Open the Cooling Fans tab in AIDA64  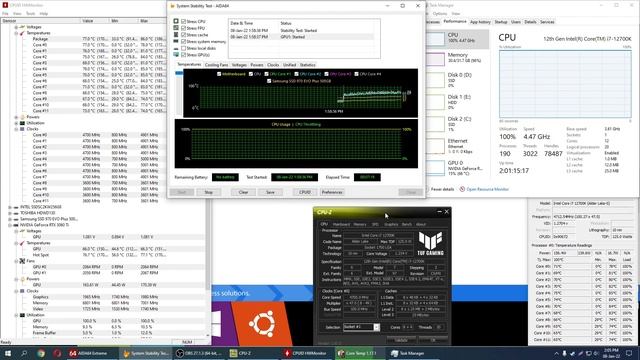point(216,65)
